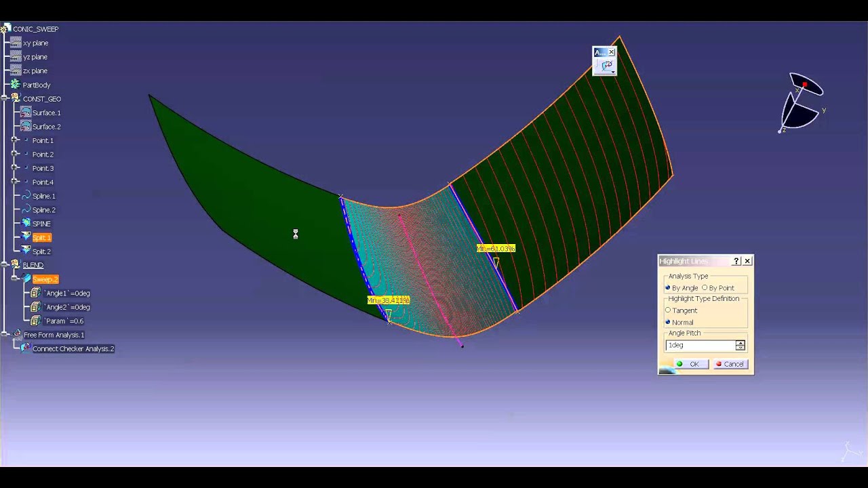Collapse the Sweep.2 tree node

click(x=15, y=279)
